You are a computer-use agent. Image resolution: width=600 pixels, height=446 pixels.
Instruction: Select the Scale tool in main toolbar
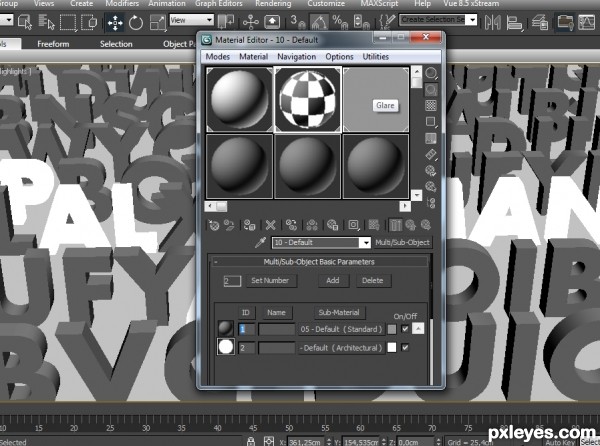coord(157,23)
